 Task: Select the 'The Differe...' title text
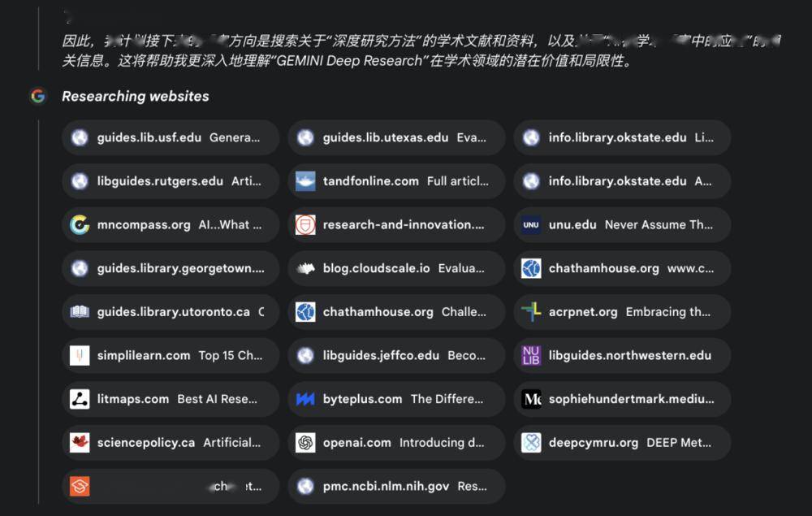click(x=447, y=400)
